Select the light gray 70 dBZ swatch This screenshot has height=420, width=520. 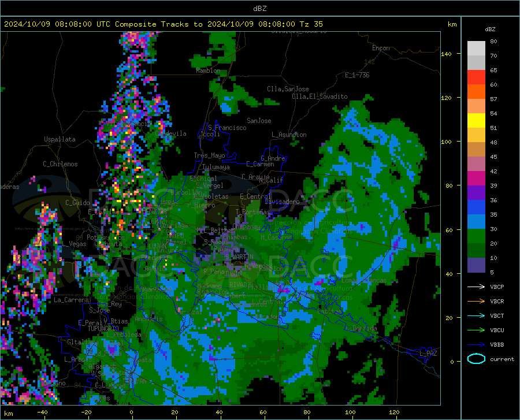pos(476,49)
